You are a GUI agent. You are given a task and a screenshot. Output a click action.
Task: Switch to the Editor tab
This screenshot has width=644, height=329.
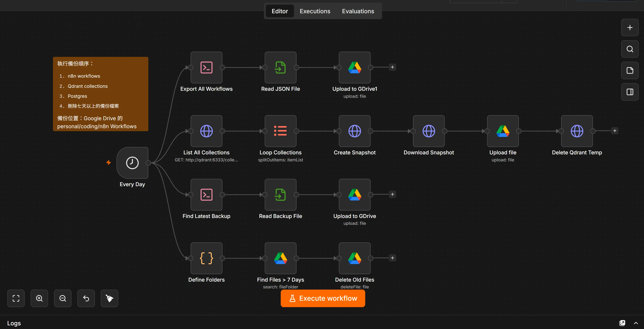pyautogui.click(x=280, y=11)
